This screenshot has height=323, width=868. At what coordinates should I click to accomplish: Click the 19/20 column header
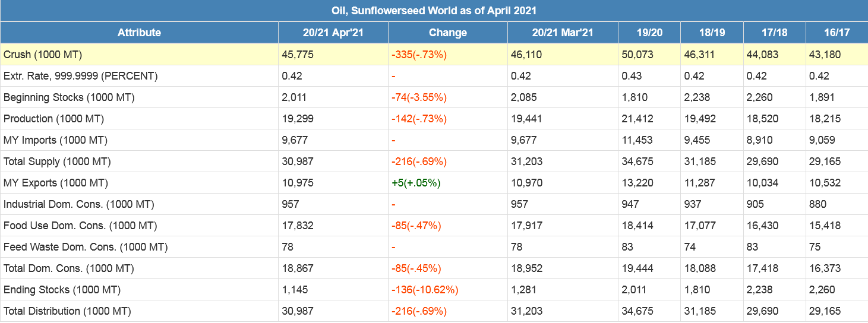649,33
